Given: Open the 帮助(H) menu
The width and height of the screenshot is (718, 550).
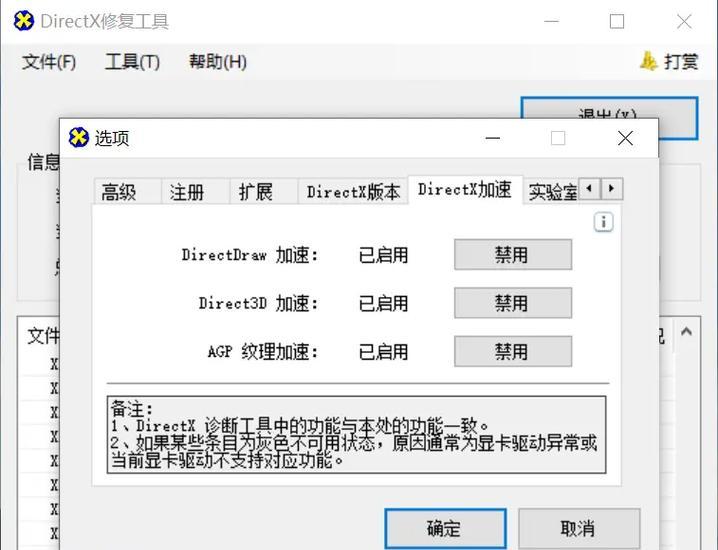Looking at the screenshot, I should [218, 61].
